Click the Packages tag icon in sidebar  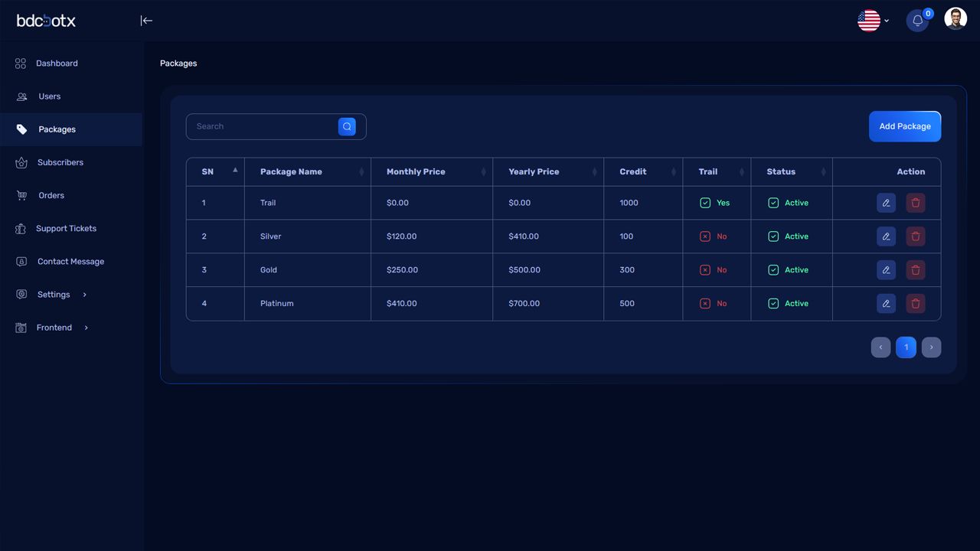coord(21,129)
